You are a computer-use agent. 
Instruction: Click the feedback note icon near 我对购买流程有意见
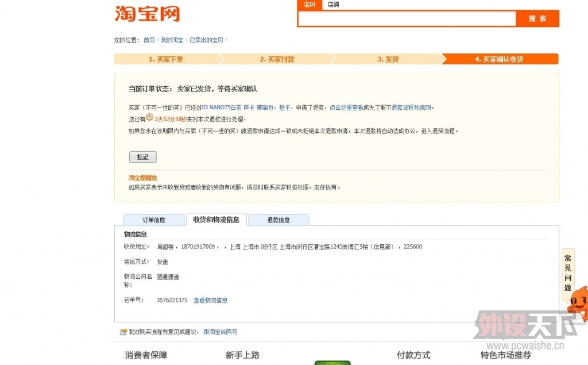(x=123, y=332)
